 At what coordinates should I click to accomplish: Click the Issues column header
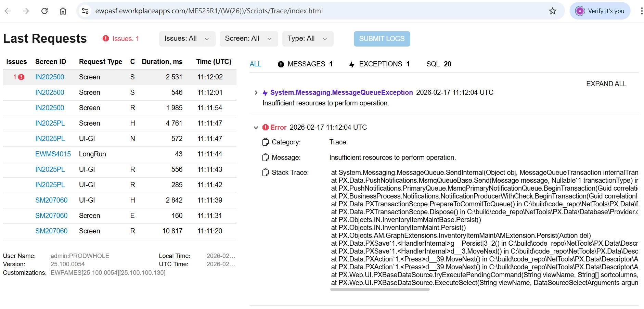click(x=16, y=62)
